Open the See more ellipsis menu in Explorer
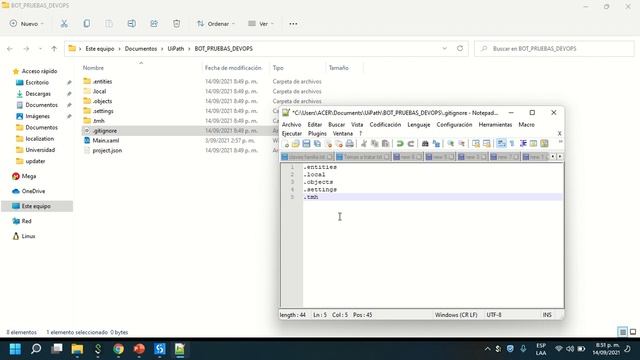640x360 pixels. (x=293, y=24)
